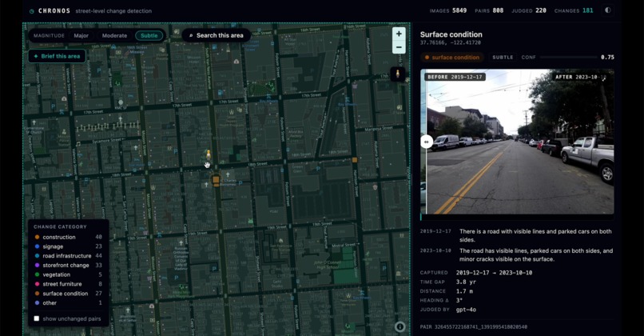The height and width of the screenshot is (336, 644).
Task: Click the AFTER 2023-10-10 label
Action: (579, 77)
